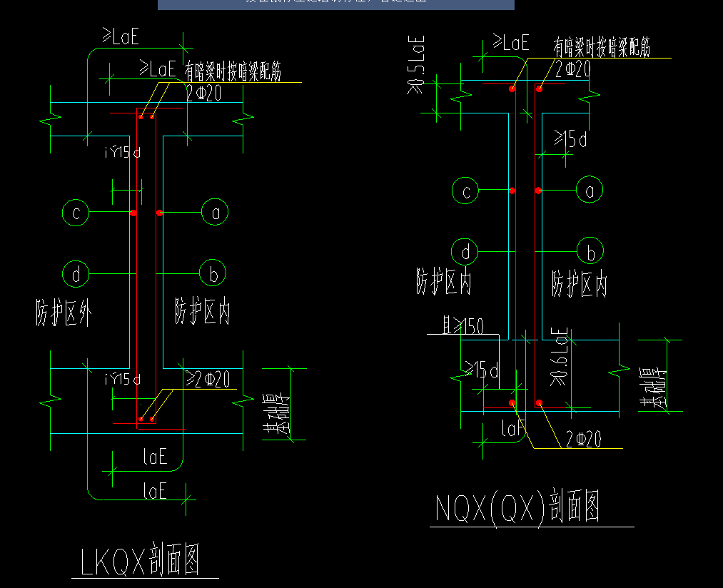
Task: Click red rebar dot at marker a leader, NQX(QX)
Action: (538, 191)
